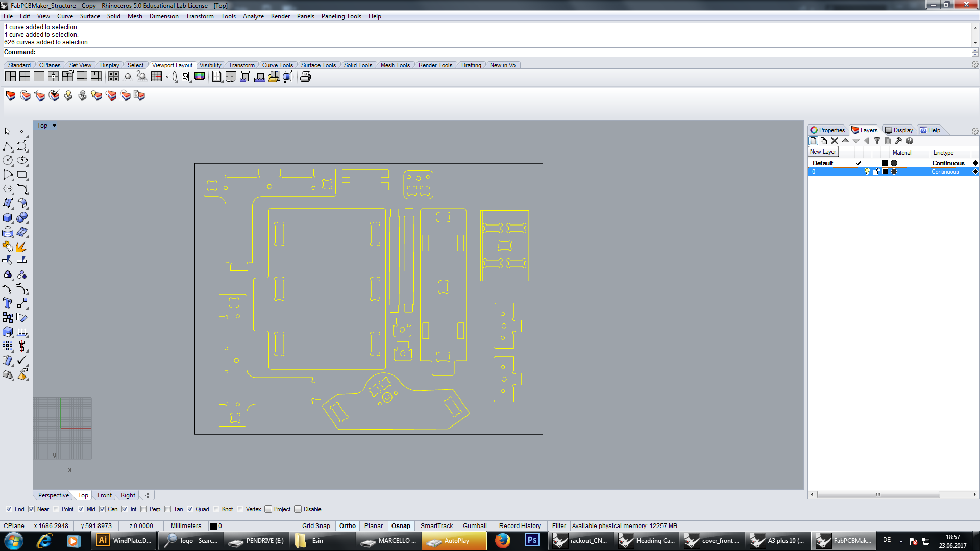Image resolution: width=980 pixels, height=551 pixels.
Task: Select layer 0 in Layers panel
Action: tap(818, 171)
